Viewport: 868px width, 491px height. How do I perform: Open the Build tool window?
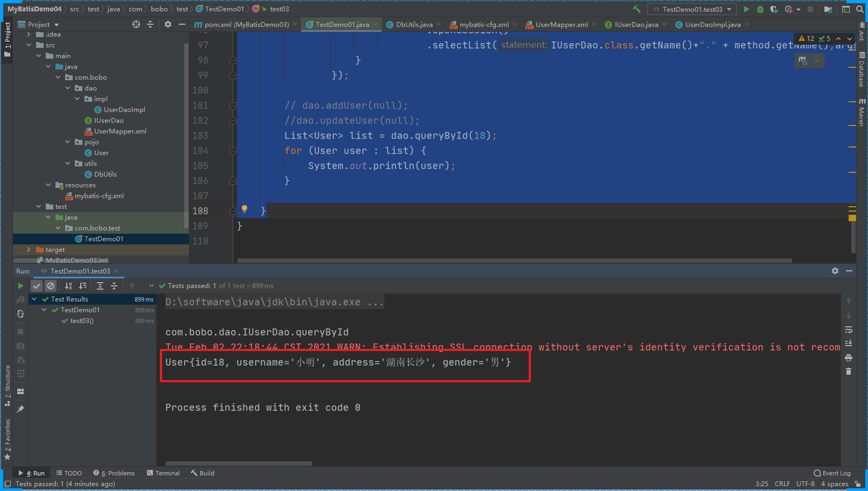pyautogui.click(x=202, y=473)
